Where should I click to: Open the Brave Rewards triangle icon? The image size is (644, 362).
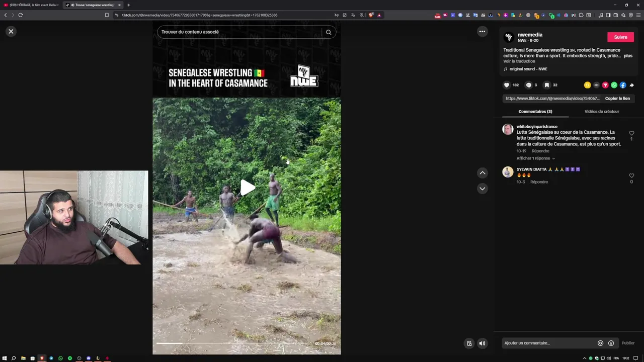[379, 15]
